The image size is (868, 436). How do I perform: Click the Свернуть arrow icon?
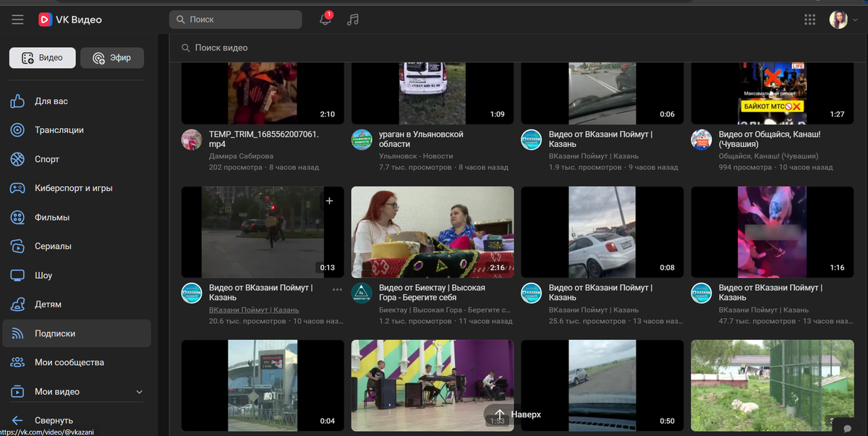click(18, 420)
